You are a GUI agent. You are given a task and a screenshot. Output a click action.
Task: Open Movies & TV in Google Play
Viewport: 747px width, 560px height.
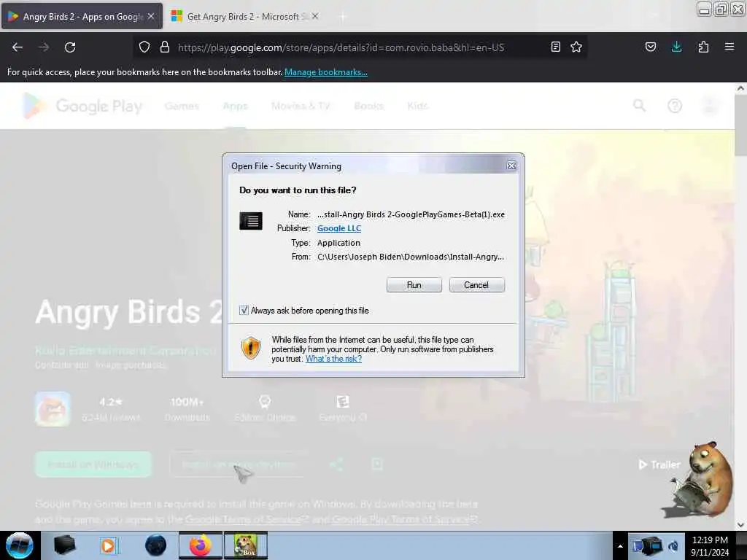[x=301, y=106]
